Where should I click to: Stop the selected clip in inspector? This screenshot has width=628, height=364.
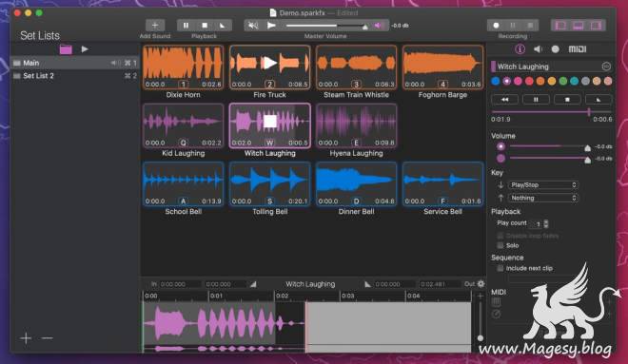pyautogui.click(x=567, y=99)
